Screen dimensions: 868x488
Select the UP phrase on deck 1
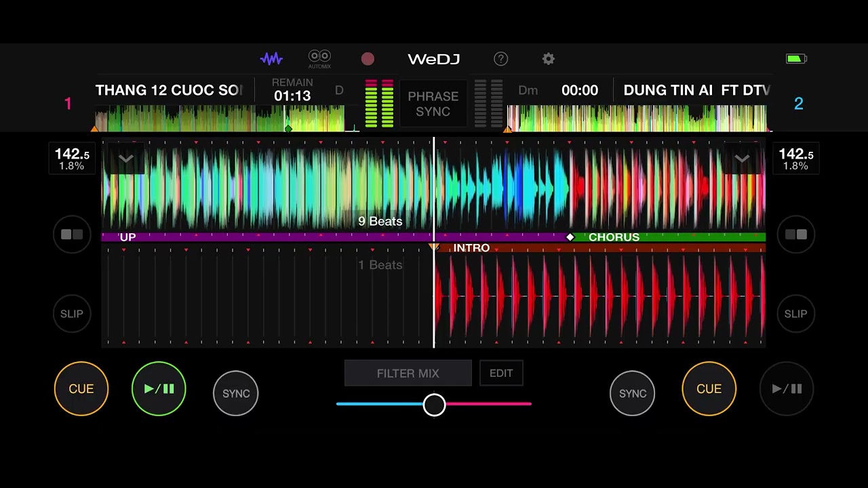click(x=127, y=237)
